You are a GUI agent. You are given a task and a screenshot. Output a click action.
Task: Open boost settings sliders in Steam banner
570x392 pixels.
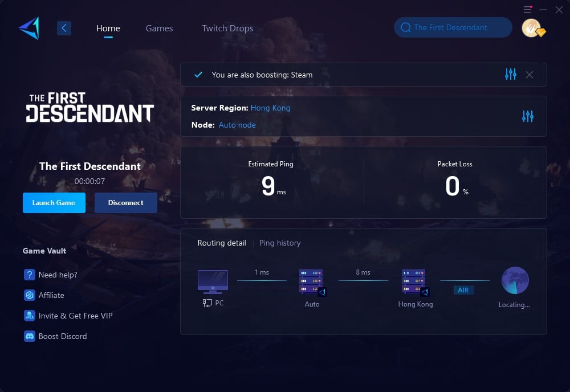tap(511, 74)
